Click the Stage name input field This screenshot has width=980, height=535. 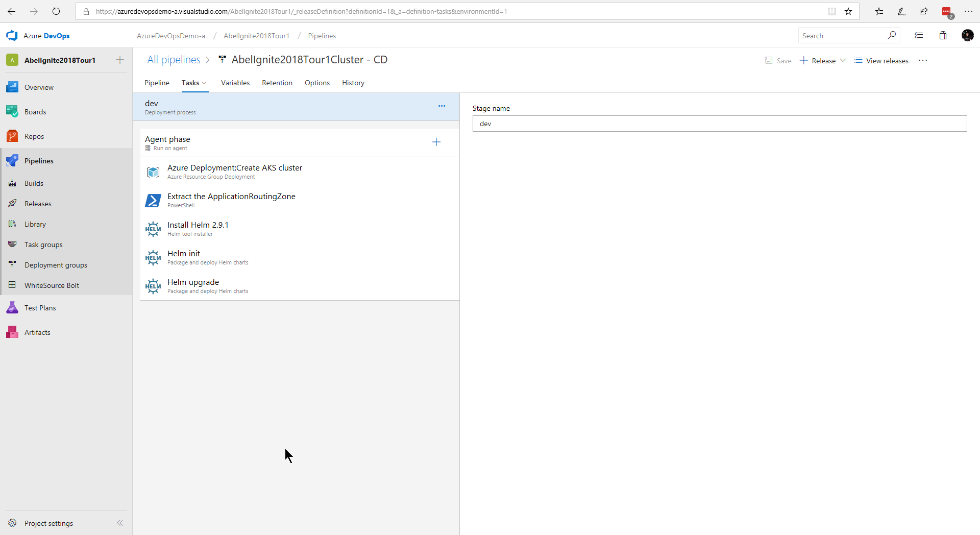point(720,124)
